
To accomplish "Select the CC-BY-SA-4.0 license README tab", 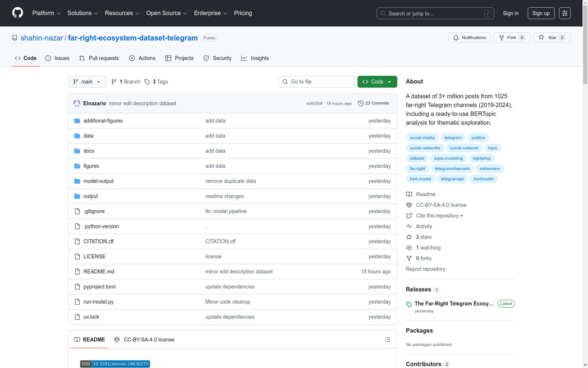I will [144, 340].
